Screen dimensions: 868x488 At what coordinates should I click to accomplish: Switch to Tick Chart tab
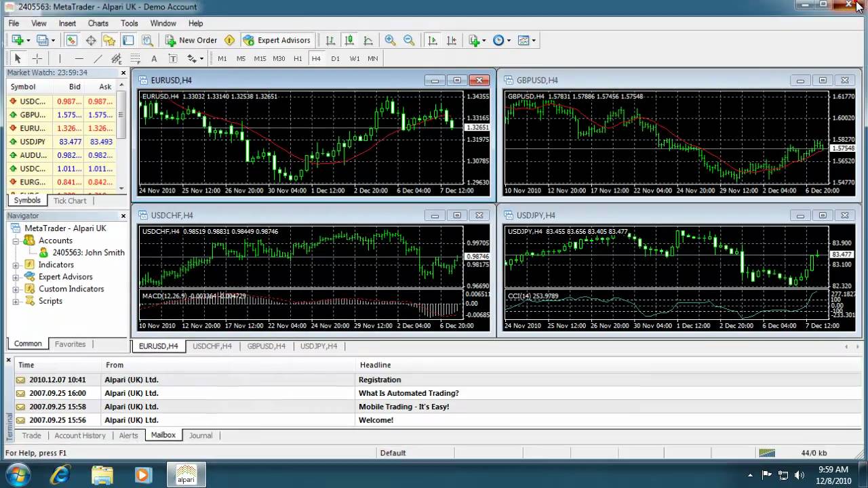click(70, 201)
